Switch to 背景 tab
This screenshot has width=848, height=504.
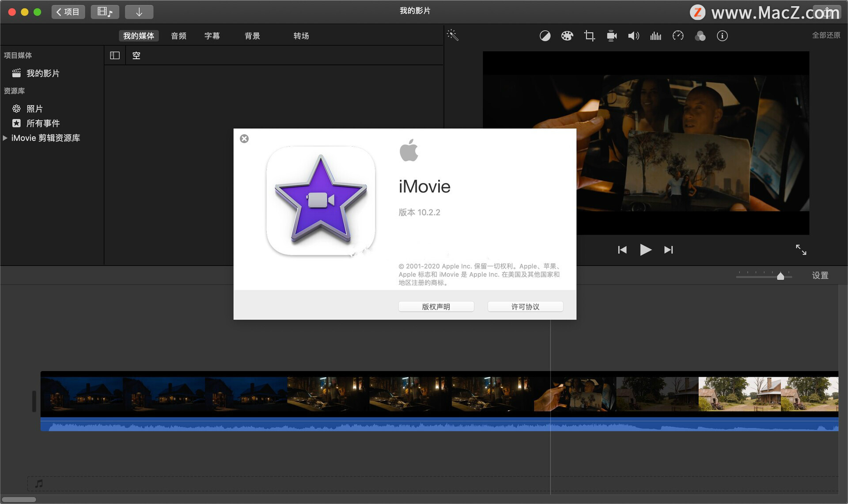[x=252, y=36]
